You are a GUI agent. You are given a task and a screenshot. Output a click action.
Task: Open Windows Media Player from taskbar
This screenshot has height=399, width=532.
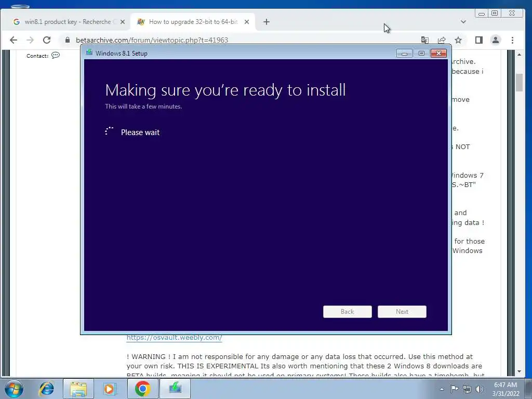click(x=109, y=389)
